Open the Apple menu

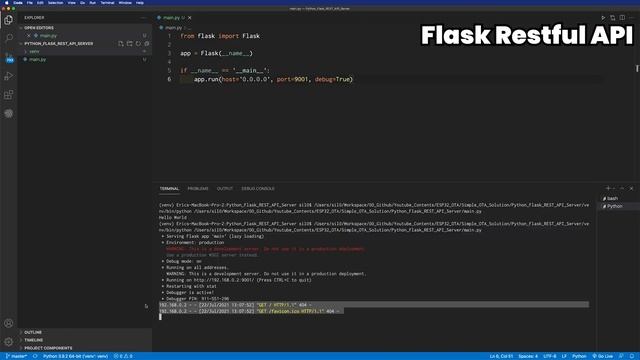7,2
